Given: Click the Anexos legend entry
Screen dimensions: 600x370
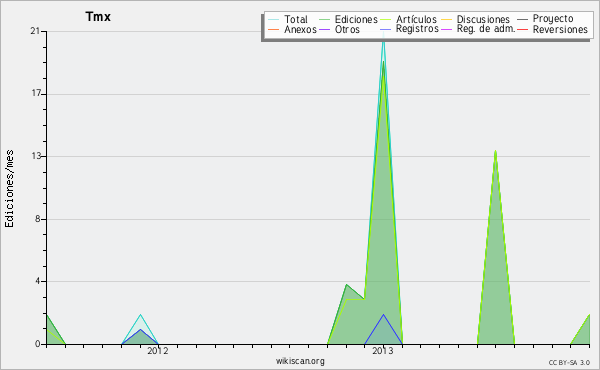Looking at the screenshot, I should point(292,29).
